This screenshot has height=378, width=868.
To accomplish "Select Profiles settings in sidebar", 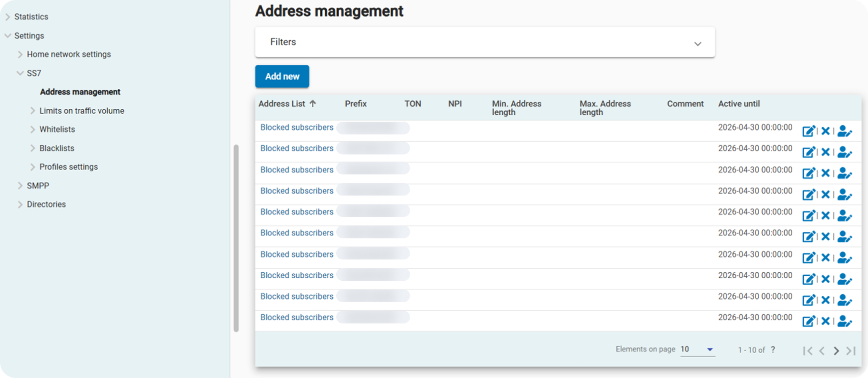I will tap(68, 167).
